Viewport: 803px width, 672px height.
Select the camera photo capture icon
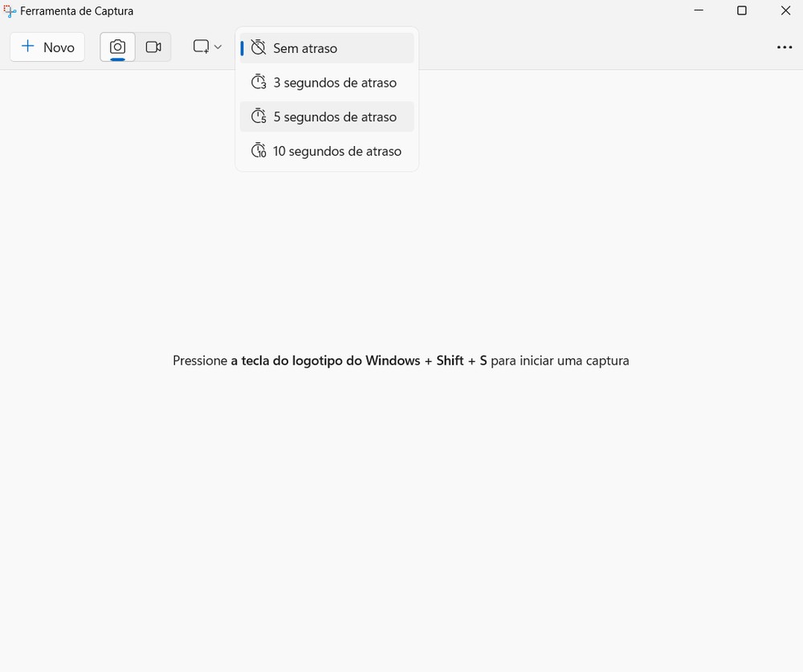pyautogui.click(x=116, y=47)
